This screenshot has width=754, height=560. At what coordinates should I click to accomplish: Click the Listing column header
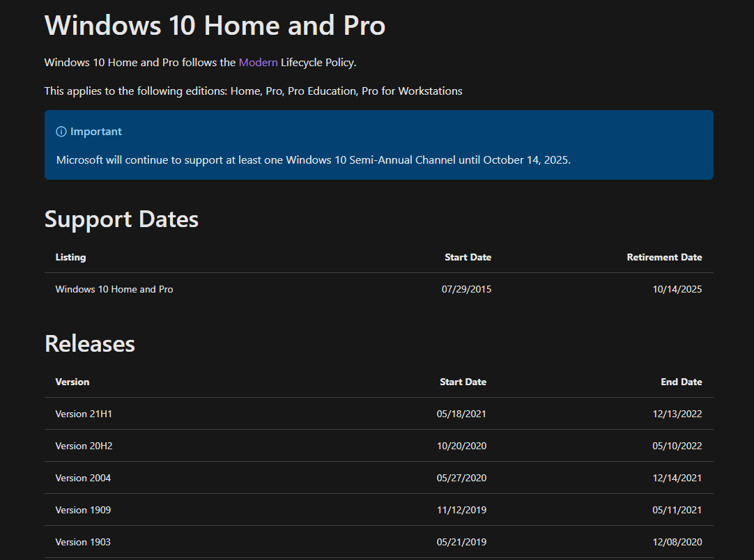[x=70, y=257]
